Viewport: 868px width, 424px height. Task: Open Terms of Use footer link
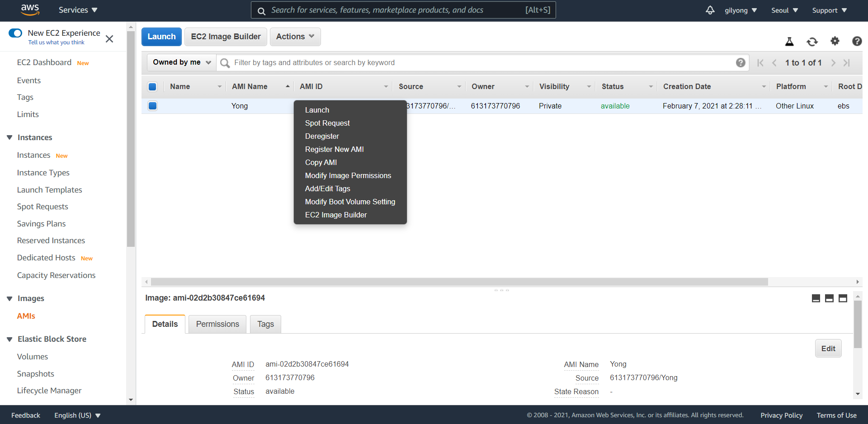tap(836, 415)
